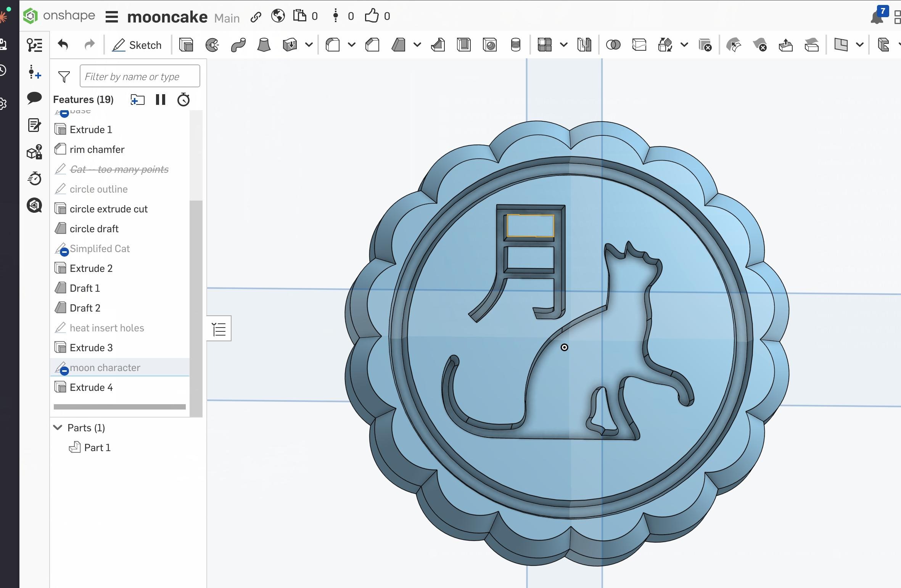Select the Fillet tool icon
The image size is (901, 588).
pyautogui.click(x=333, y=45)
